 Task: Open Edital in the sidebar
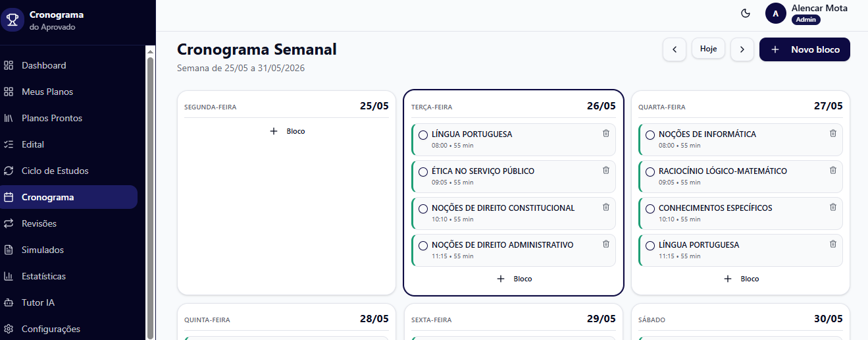click(68, 144)
